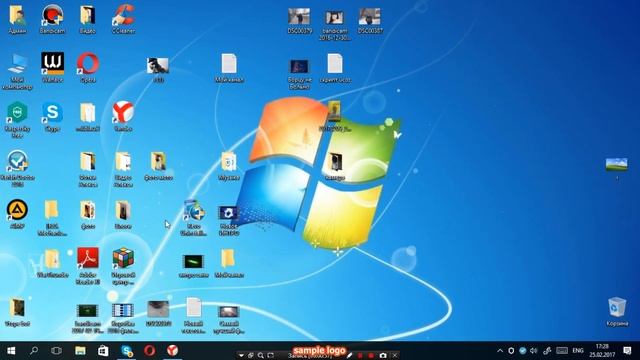Select the pencil draw tool on recording bar
This screenshot has height=360, width=640.
[x=349, y=356]
